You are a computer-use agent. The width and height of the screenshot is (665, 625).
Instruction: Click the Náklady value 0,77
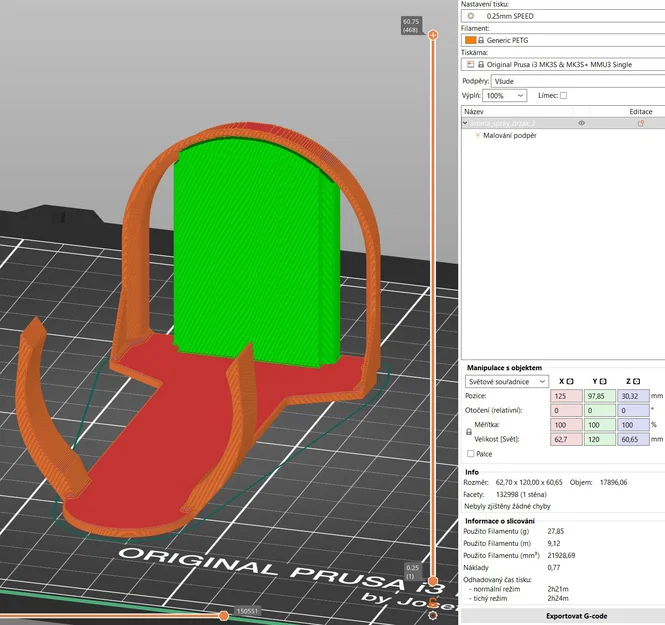pos(554,567)
